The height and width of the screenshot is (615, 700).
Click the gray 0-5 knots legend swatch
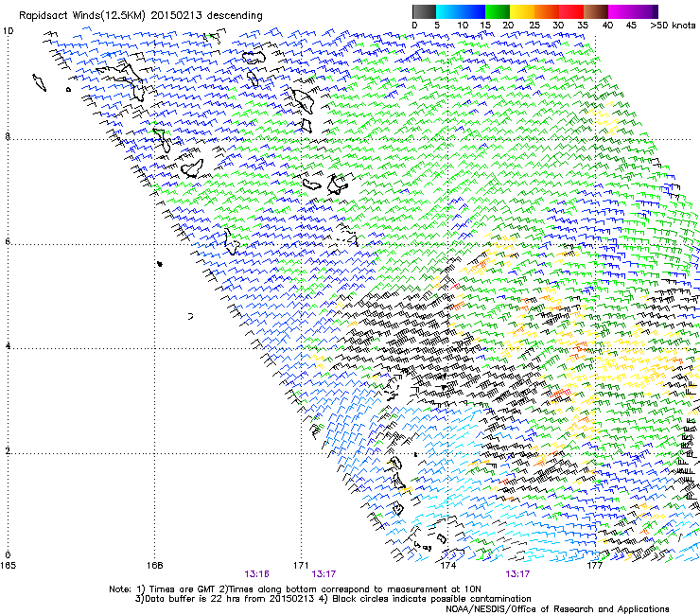click(x=424, y=11)
